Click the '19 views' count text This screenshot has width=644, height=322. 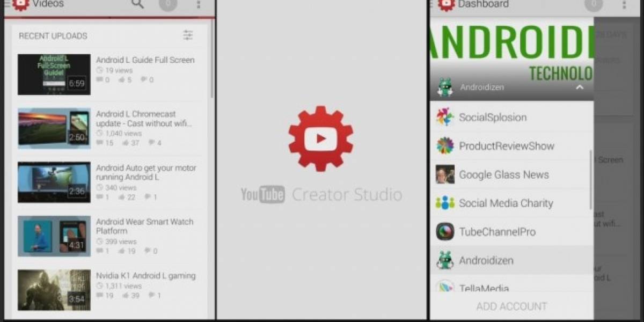[x=119, y=70]
